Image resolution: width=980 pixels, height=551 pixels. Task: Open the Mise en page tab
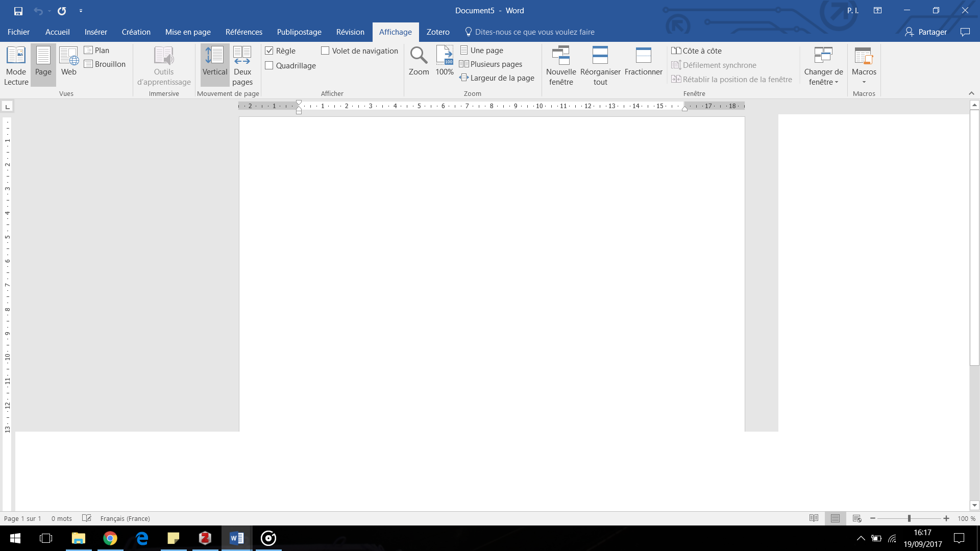[x=188, y=32]
